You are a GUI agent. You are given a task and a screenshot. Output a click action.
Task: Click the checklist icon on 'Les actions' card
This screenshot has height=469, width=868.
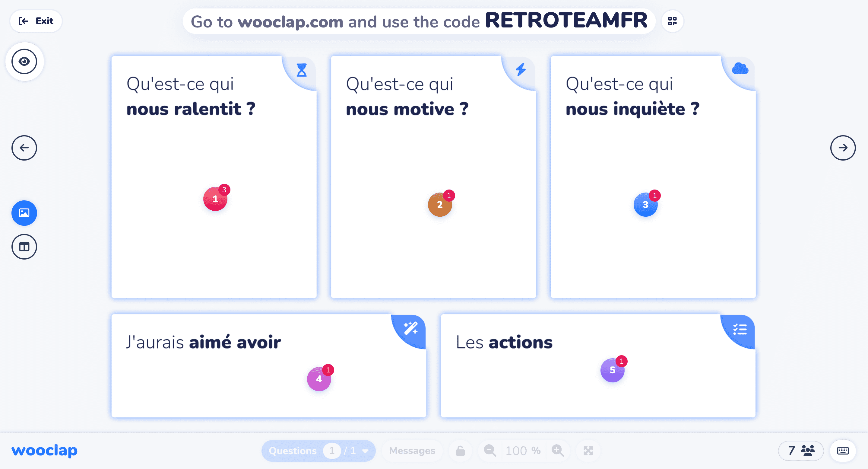tap(739, 328)
